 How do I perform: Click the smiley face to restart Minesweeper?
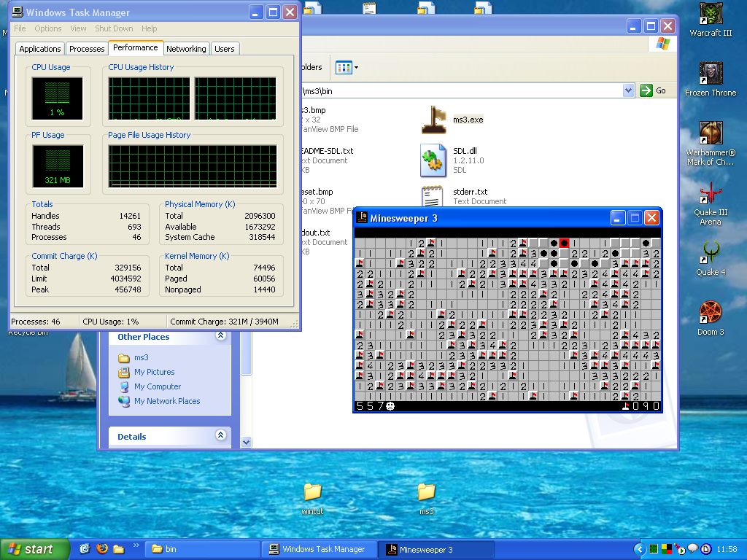point(390,405)
